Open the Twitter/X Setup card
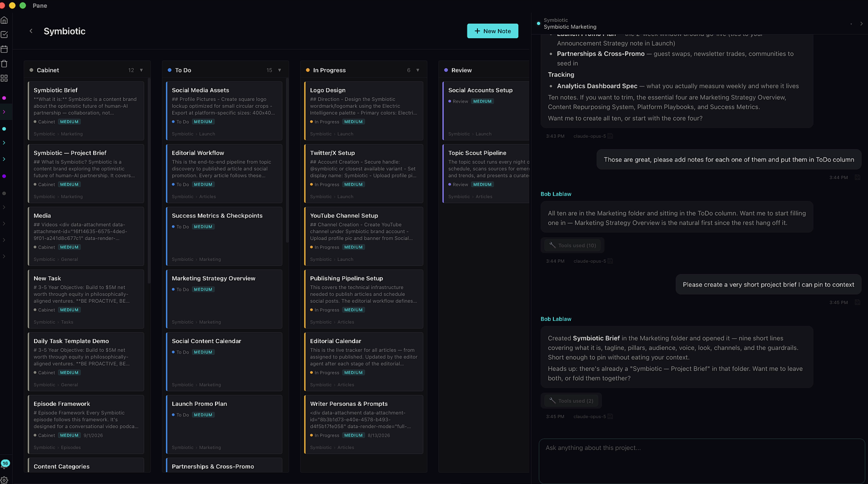 point(364,173)
